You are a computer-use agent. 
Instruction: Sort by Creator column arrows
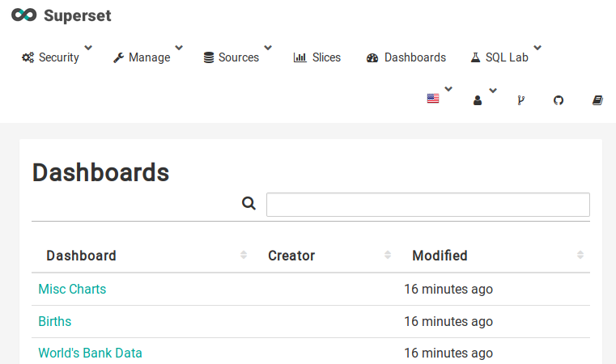388,255
